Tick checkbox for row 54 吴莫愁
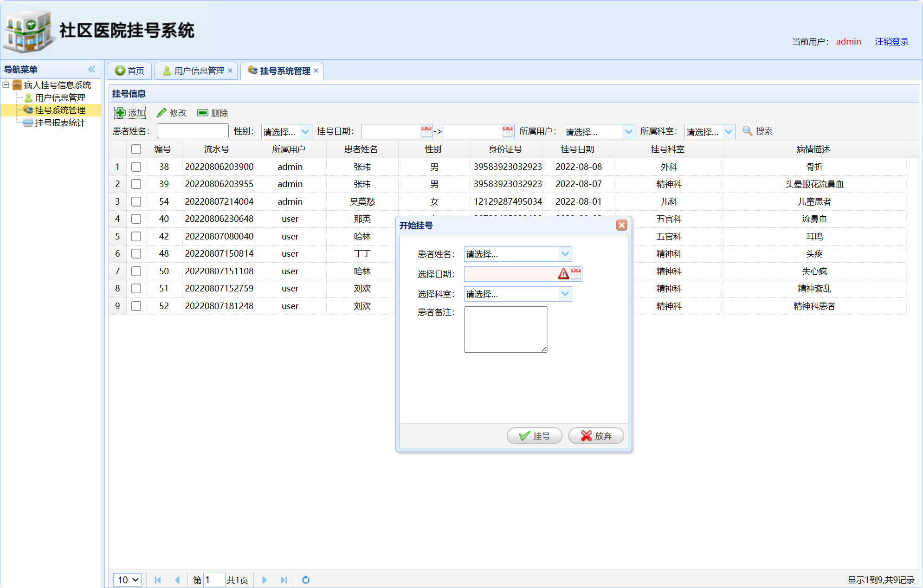The height and width of the screenshot is (588, 923). [x=136, y=201]
